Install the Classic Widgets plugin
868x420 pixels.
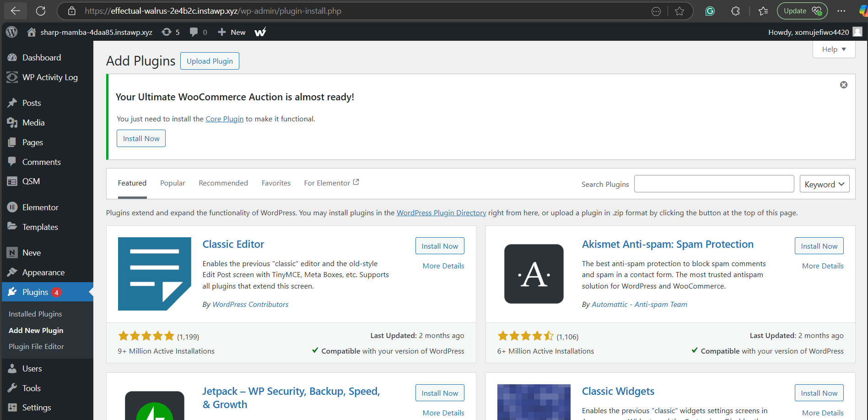pyautogui.click(x=819, y=393)
